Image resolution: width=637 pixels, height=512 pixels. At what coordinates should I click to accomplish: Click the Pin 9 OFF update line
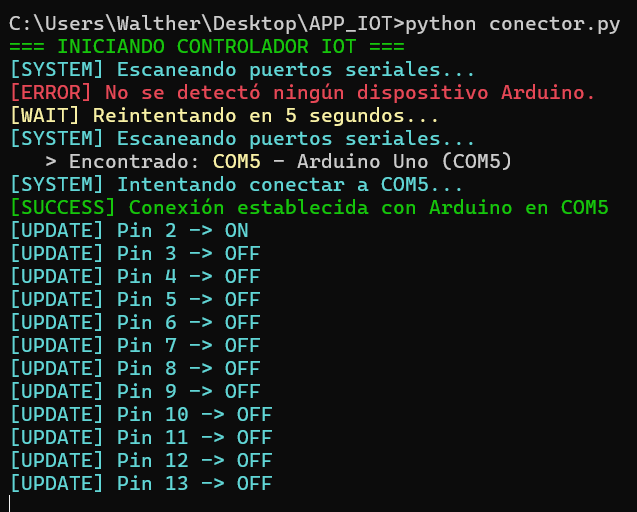pos(135,392)
